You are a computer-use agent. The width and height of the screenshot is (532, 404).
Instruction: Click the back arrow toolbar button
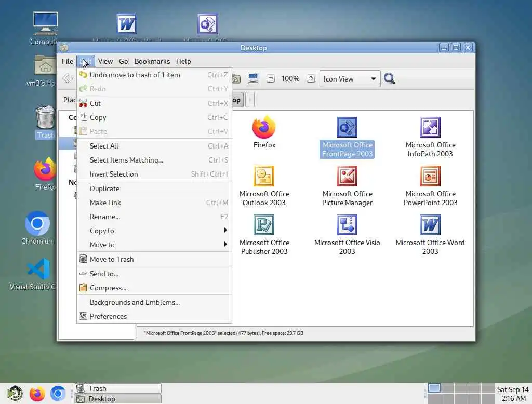click(68, 78)
